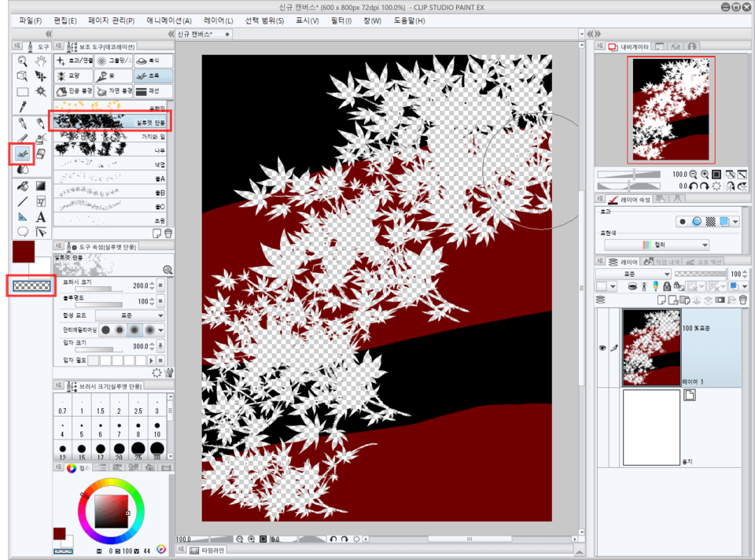Open 합성 모드 blending dropdown in tool property
Viewport: 755px width, 560px height.
point(130,315)
